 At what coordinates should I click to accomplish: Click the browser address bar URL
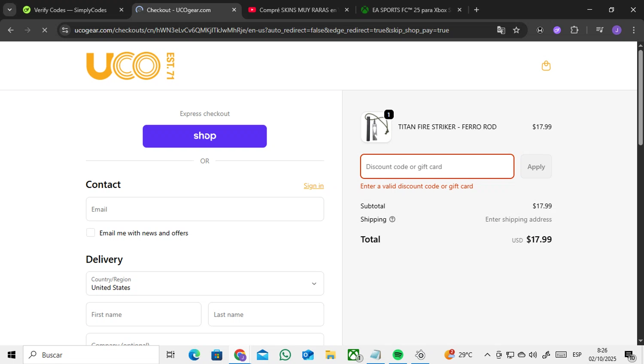click(x=262, y=30)
